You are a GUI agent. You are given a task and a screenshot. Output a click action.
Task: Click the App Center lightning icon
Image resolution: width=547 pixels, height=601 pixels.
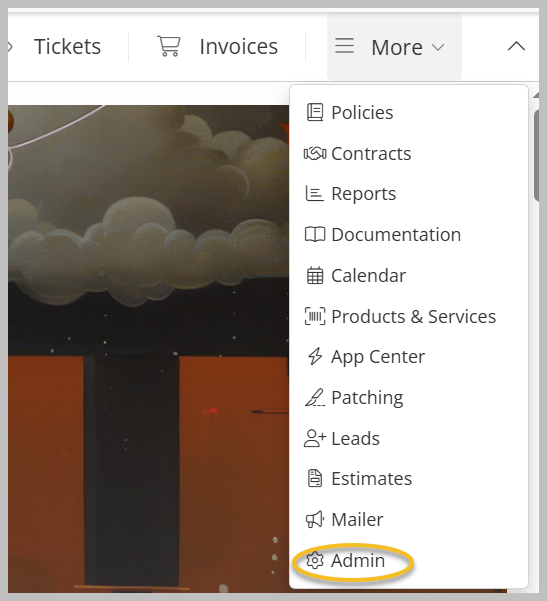(315, 356)
